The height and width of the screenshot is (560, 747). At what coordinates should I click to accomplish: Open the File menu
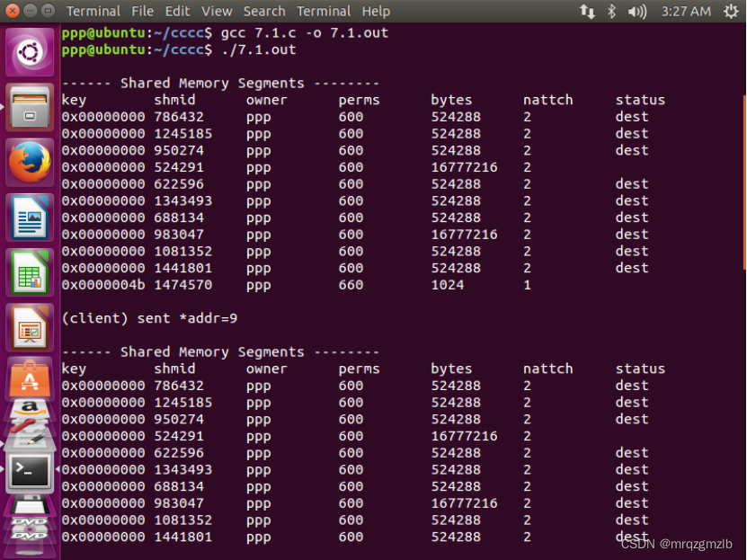pos(142,11)
